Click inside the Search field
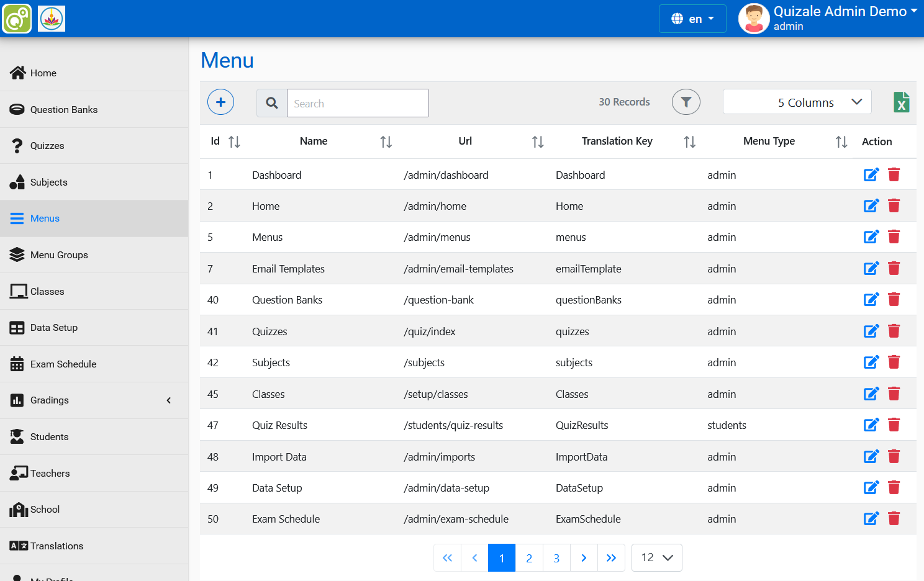Image resolution: width=924 pixels, height=581 pixels. 358,103
